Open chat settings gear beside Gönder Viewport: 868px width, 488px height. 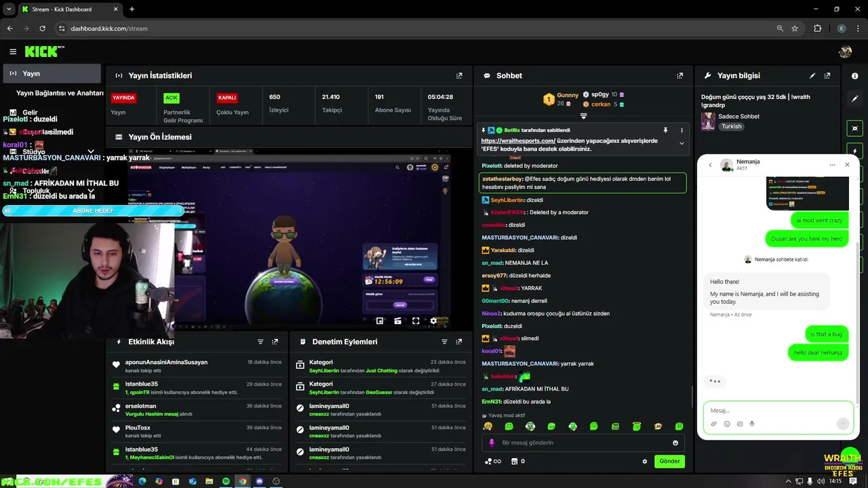(x=645, y=462)
